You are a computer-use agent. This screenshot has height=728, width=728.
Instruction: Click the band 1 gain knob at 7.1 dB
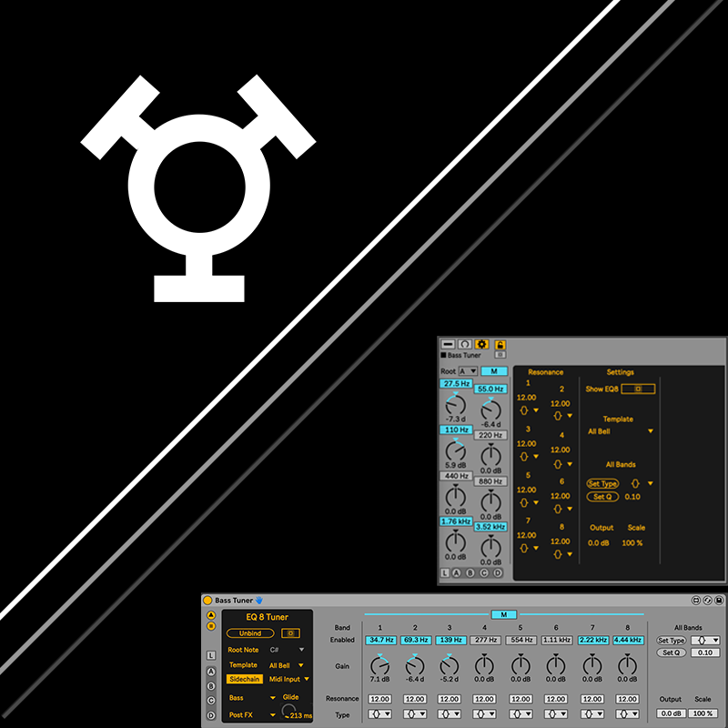pyautogui.click(x=379, y=665)
